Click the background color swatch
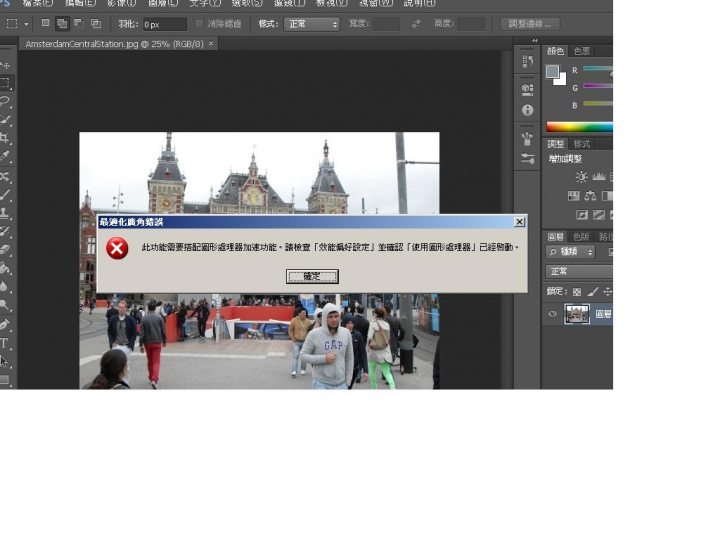This screenshot has height=540, width=720. pyautogui.click(x=562, y=81)
